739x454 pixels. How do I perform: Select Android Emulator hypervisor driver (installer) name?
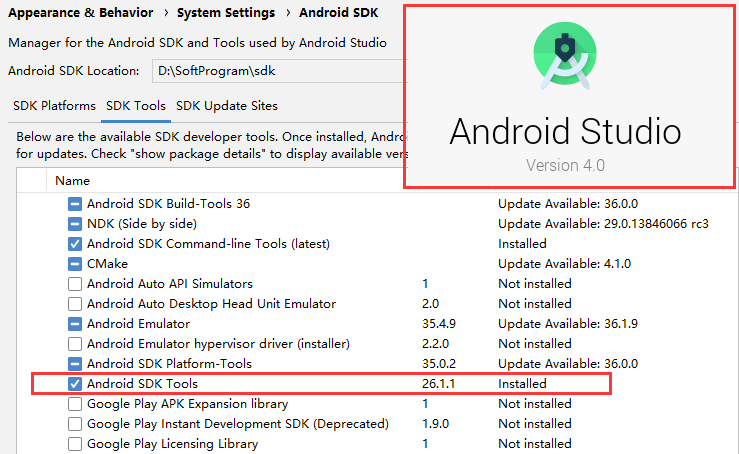(218, 344)
